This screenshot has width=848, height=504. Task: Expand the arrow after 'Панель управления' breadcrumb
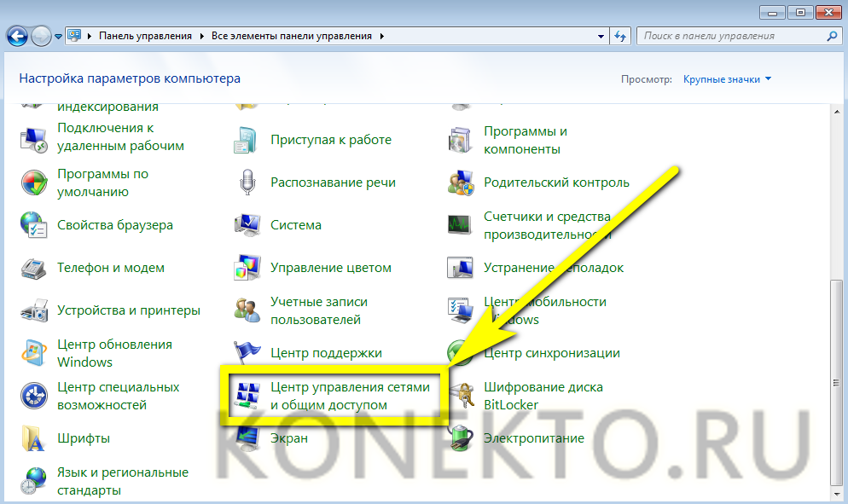tap(202, 37)
